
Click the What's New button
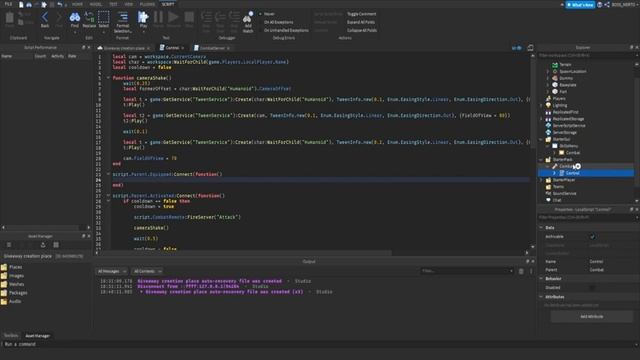pyautogui.click(x=580, y=4)
